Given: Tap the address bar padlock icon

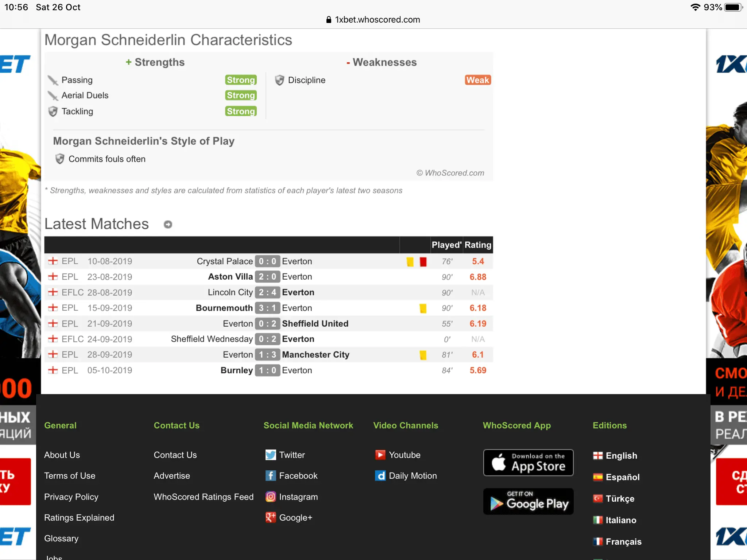Looking at the screenshot, I should [x=329, y=20].
